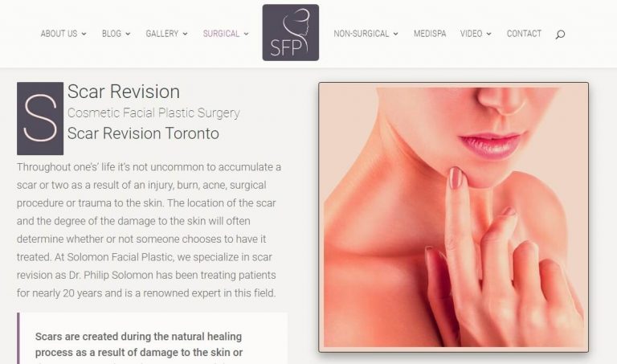Click the Scar Revision Toronto subheading
This screenshot has width=617, height=364.
[143, 133]
